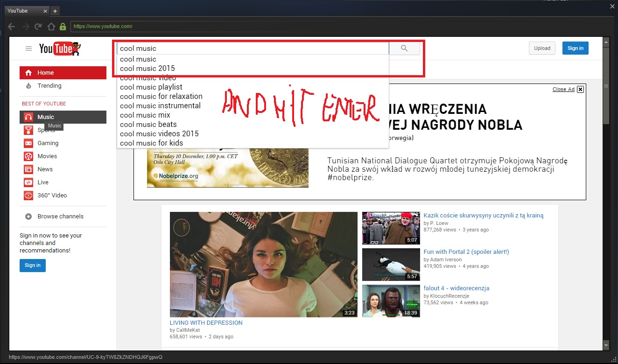The image size is (618, 364).
Task: Select the Music item in the sidebar
Action: pyautogui.click(x=63, y=117)
